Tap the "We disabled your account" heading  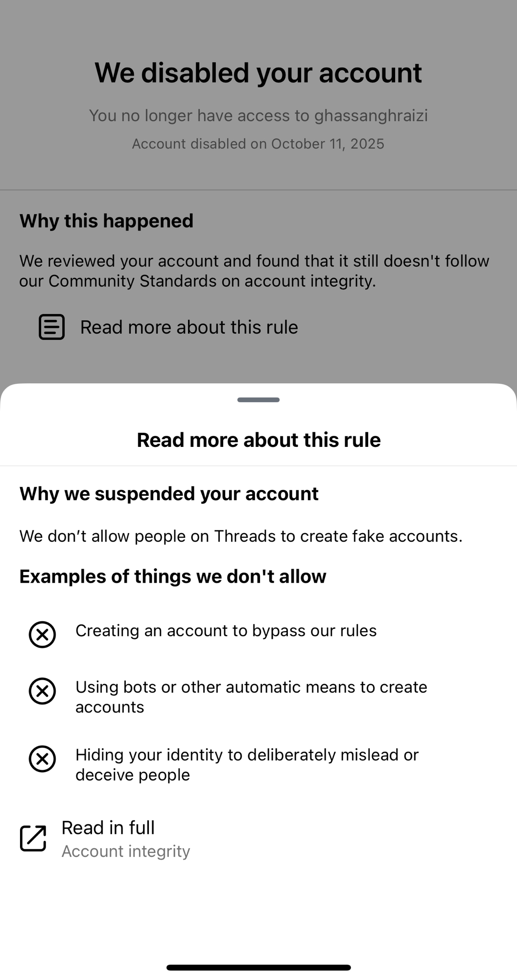[x=258, y=73]
